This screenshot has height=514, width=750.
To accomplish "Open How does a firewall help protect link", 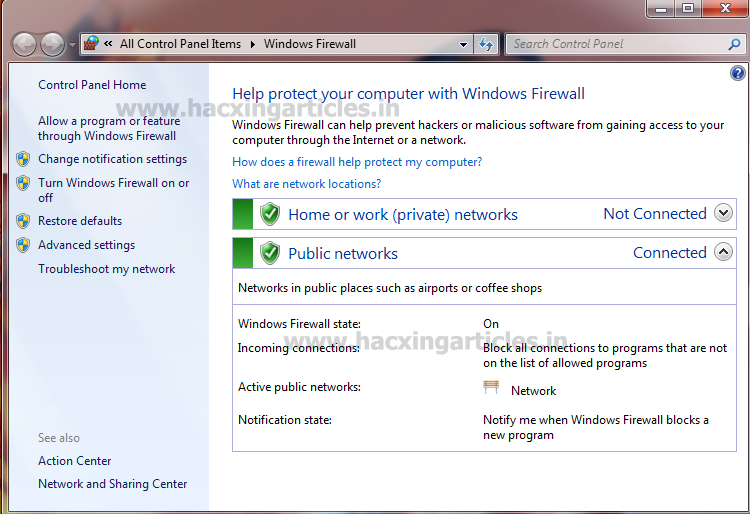I will tap(357, 162).
